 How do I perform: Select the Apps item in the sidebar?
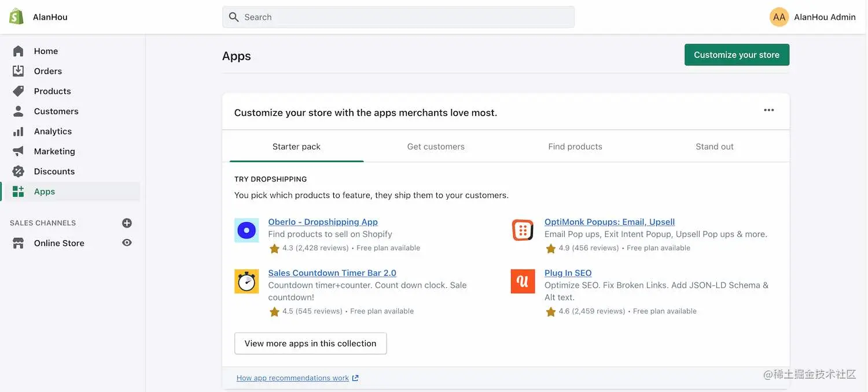(44, 191)
